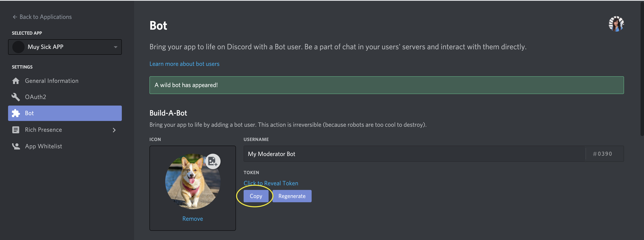
Task: Click the Regenerate token button
Action: 292,196
